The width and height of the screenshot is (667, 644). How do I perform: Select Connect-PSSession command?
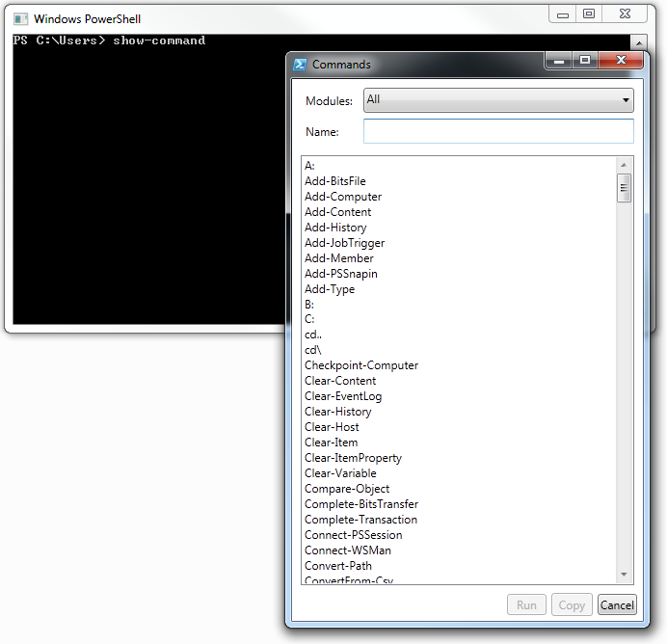[x=354, y=535]
